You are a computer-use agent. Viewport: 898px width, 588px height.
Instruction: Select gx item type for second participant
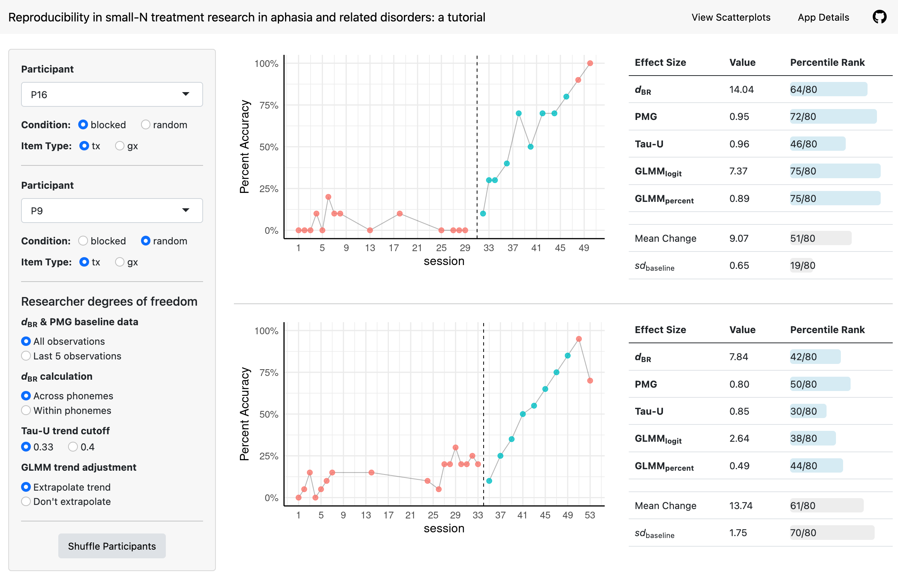(x=120, y=262)
